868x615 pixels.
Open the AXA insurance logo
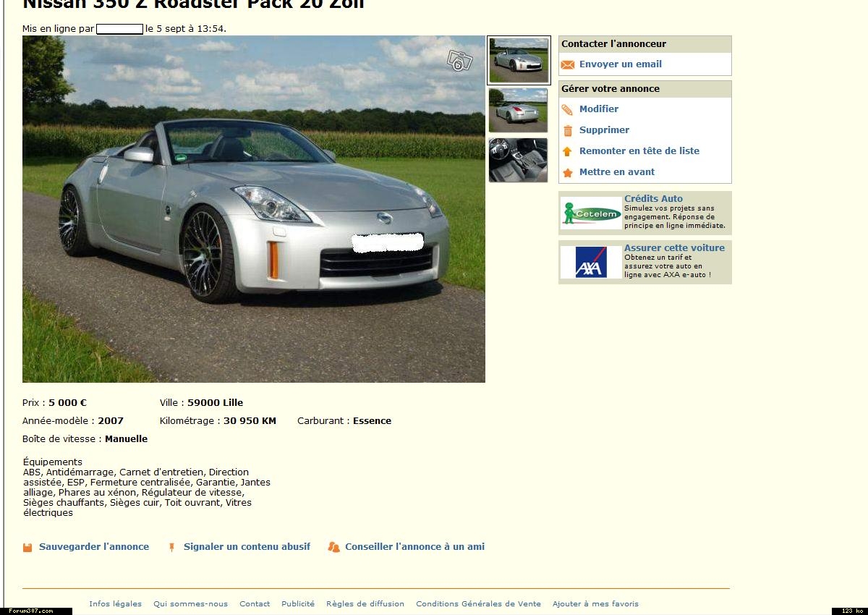592,263
